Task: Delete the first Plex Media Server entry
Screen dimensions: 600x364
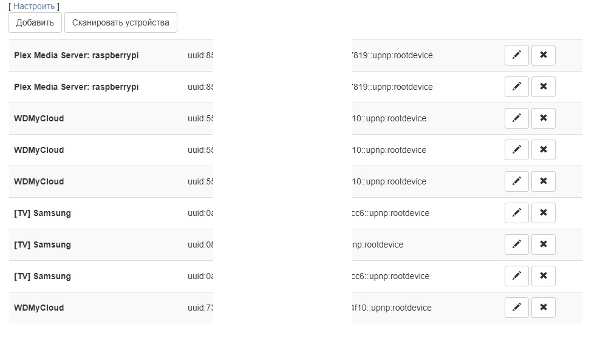Action: coord(544,55)
